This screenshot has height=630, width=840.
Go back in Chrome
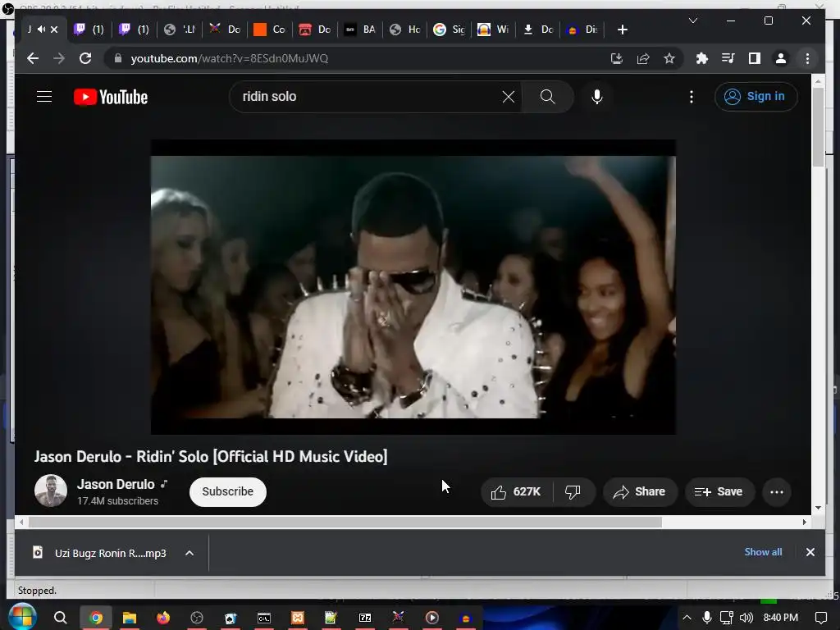pyautogui.click(x=33, y=58)
